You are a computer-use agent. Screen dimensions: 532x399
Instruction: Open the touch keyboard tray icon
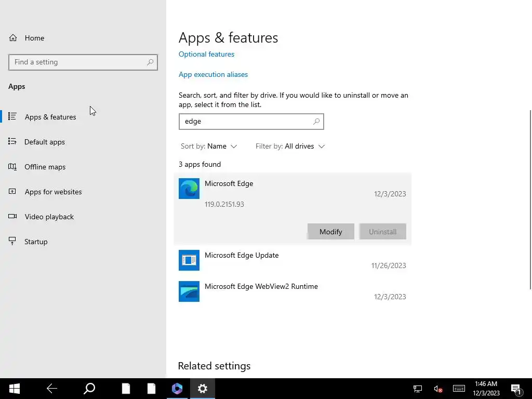[459, 389]
